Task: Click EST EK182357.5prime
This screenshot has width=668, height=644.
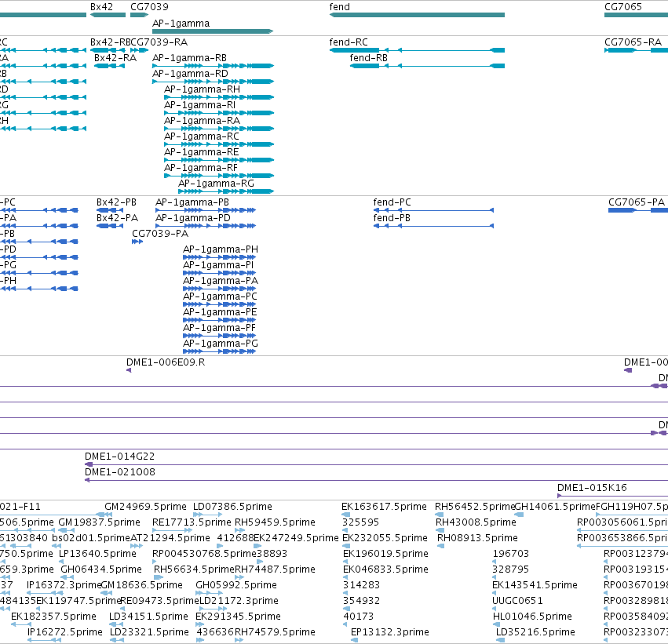Action: (53, 617)
